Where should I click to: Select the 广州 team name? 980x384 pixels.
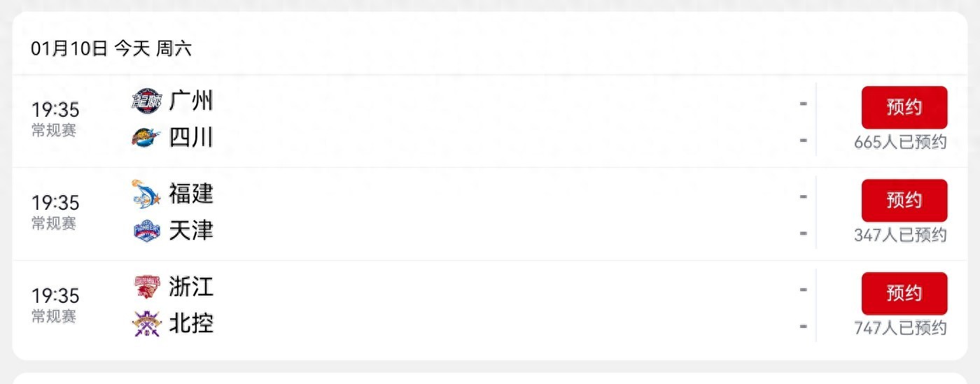point(191,101)
